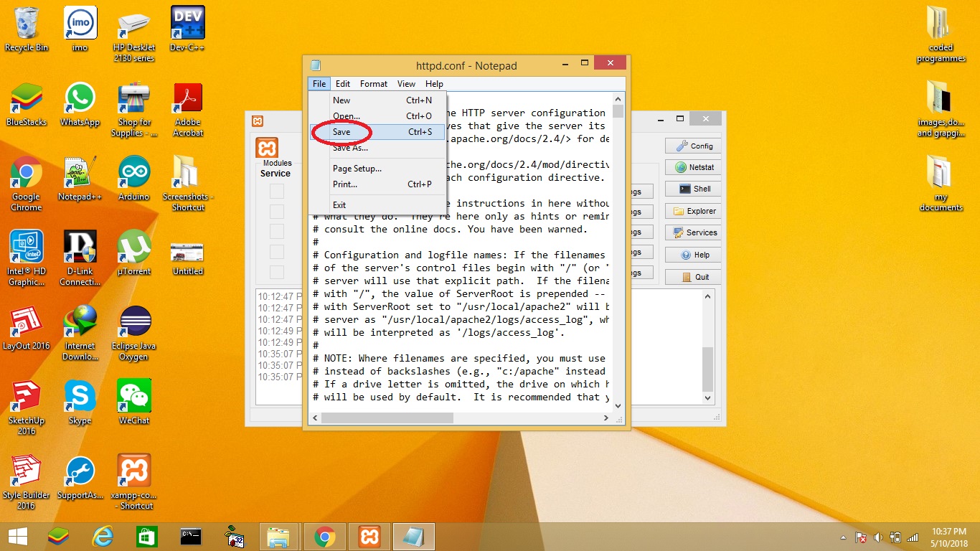Open the Edit menu in Notepad

click(343, 84)
